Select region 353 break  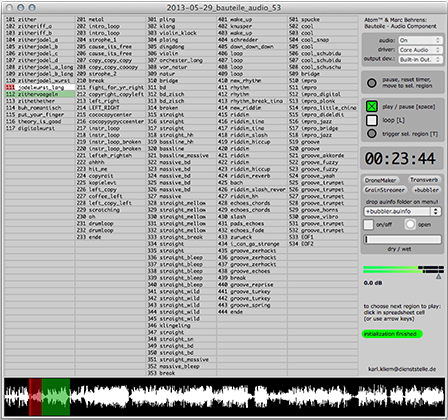coord(182,373)
